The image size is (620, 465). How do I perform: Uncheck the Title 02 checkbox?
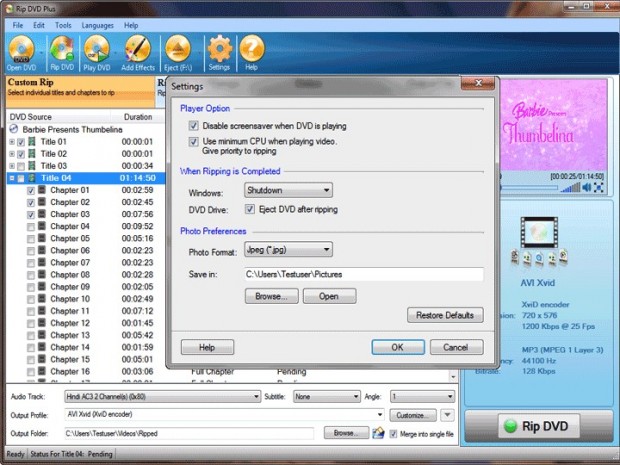tap(21, 154)
